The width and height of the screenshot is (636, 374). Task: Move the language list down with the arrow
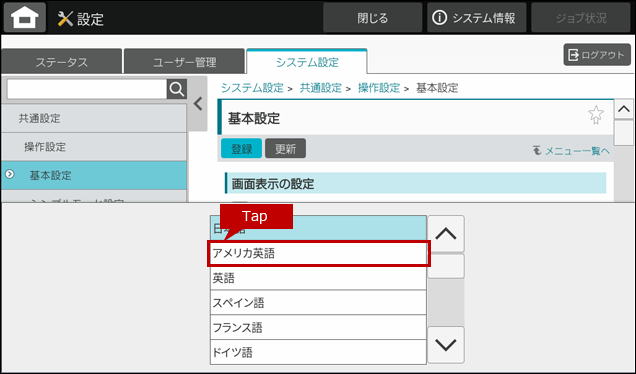[x=446, y=345]
